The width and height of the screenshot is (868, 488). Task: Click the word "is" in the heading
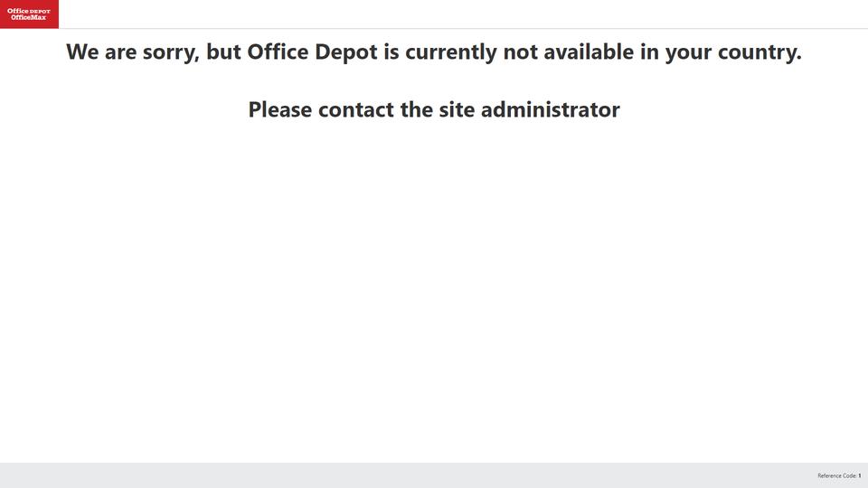pyautogui.click(x=392, y=52)
